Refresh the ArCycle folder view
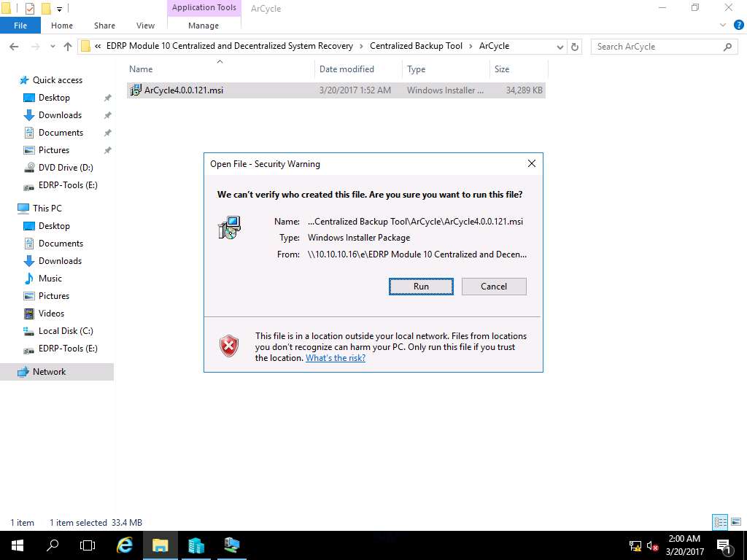747x560 pixels. (575, 47)
